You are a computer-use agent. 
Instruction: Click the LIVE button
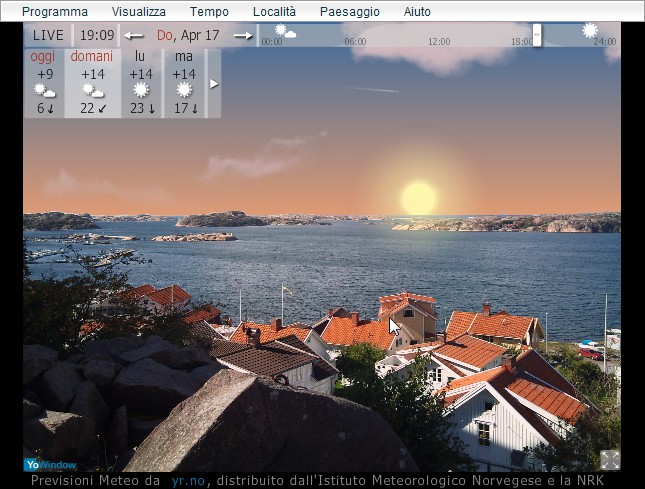(x=48, y=35)
